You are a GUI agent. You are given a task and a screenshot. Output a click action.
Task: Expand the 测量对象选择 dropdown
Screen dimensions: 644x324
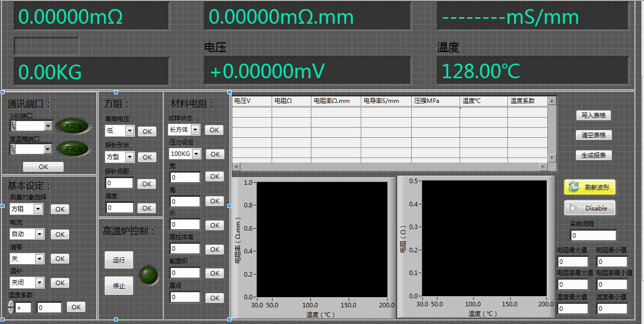click(x=38, y=209)
